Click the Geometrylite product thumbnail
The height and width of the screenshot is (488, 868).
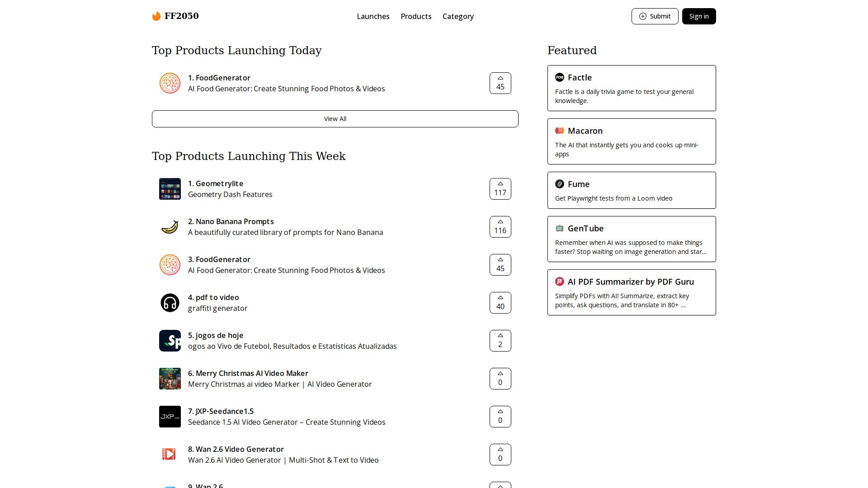point(170,189)
